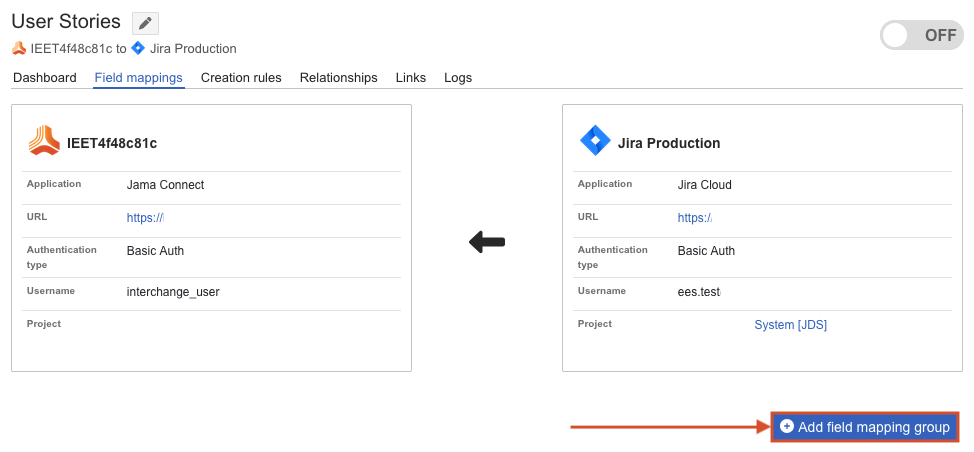Click the Application label in the Jira Production card
The image size is (974, 452).
tap(605, 184)
